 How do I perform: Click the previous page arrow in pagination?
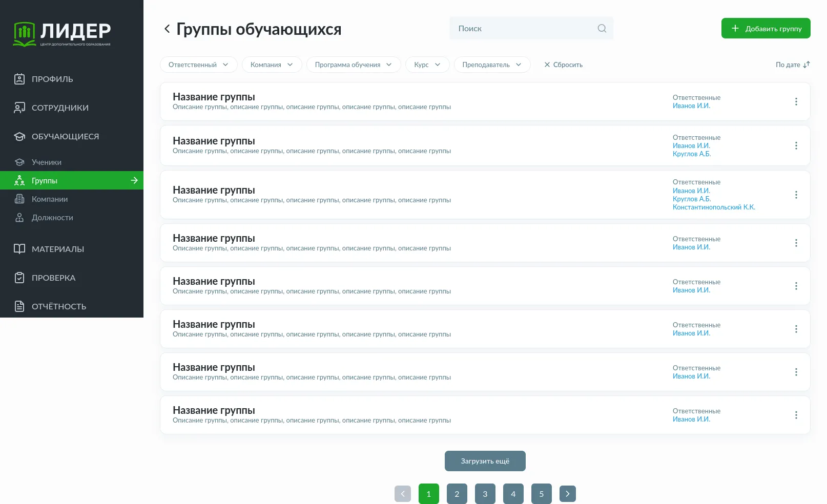coord(403,494)
